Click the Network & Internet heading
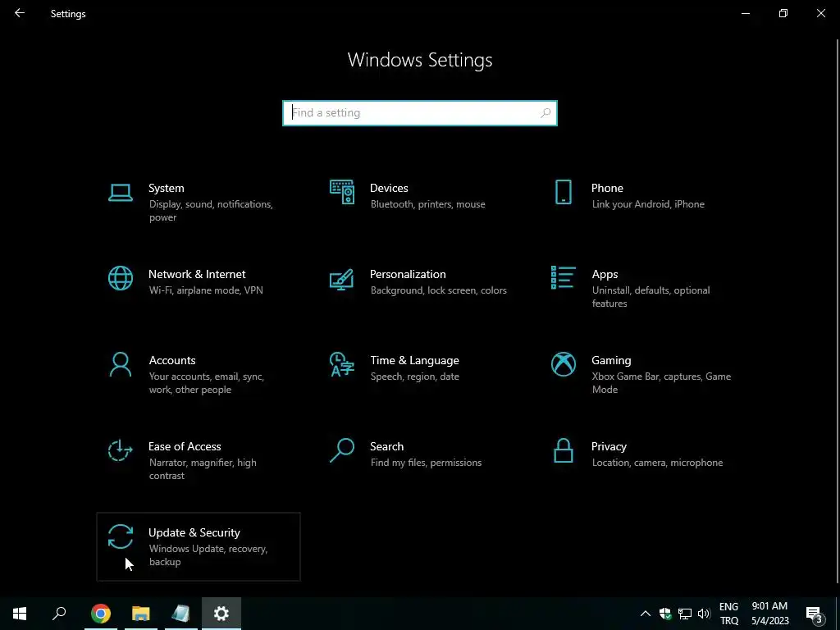The image size is (840, 630). coord(197,274)
